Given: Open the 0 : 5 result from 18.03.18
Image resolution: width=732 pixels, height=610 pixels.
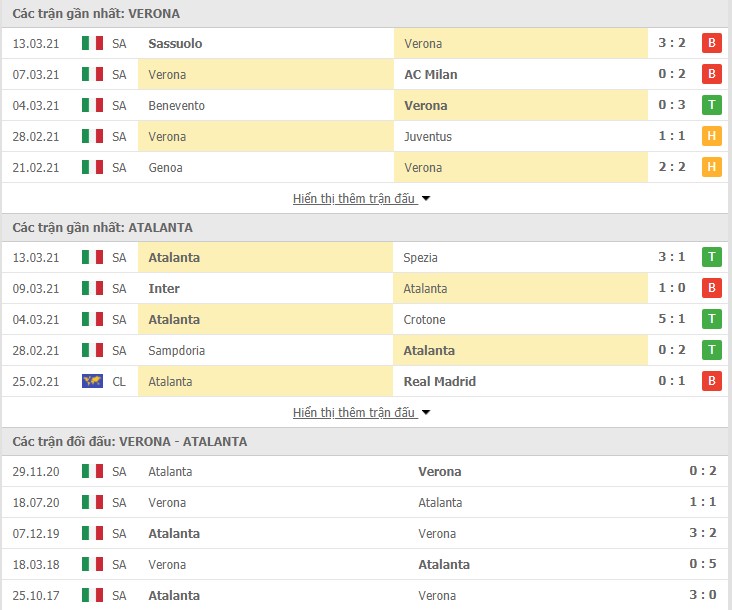Looking at the screenshot, I should [x=703, y=564].
